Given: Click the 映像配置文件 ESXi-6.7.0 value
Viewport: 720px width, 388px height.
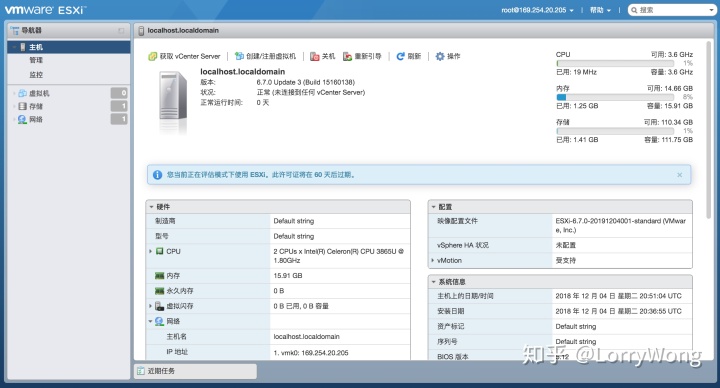Looking at the screenshot, I should click(621, 225).
